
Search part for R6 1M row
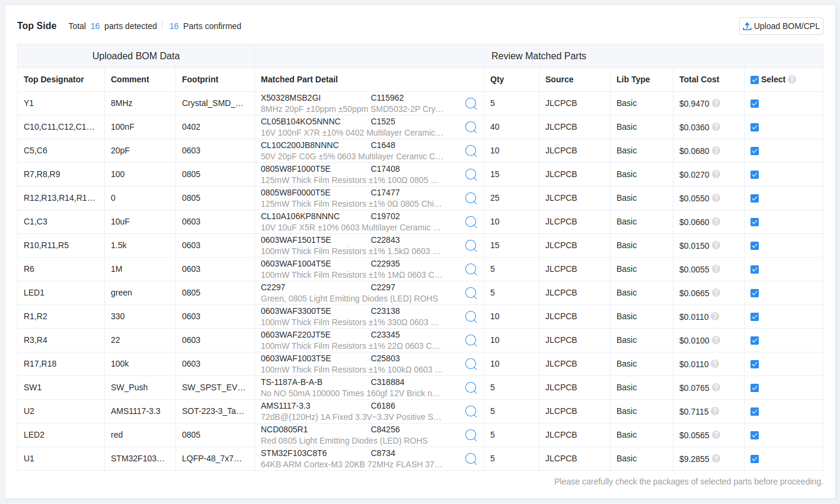coord(471,269)
